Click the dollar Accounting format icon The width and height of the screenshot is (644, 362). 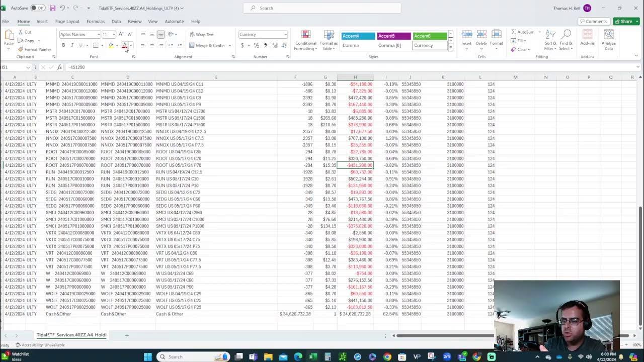click(243, 45)
